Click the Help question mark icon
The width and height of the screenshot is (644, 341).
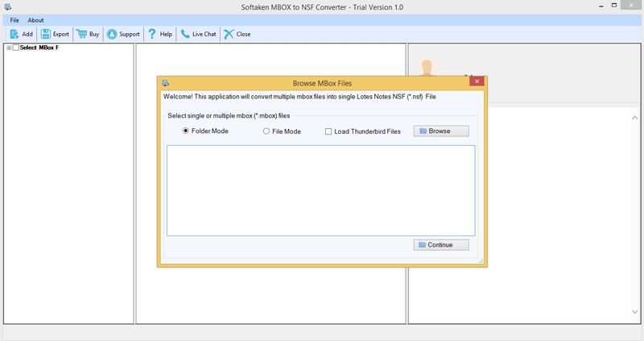[x=152, y=34]
